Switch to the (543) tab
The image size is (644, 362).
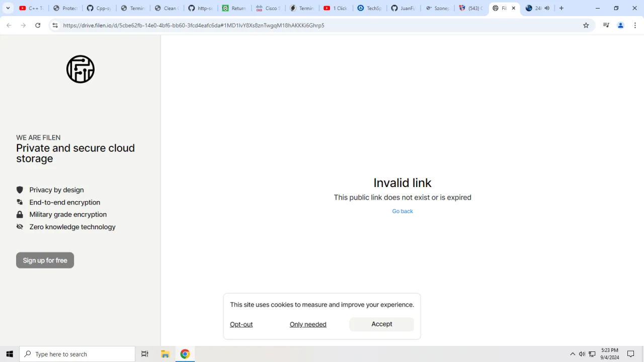coord(471,8)
